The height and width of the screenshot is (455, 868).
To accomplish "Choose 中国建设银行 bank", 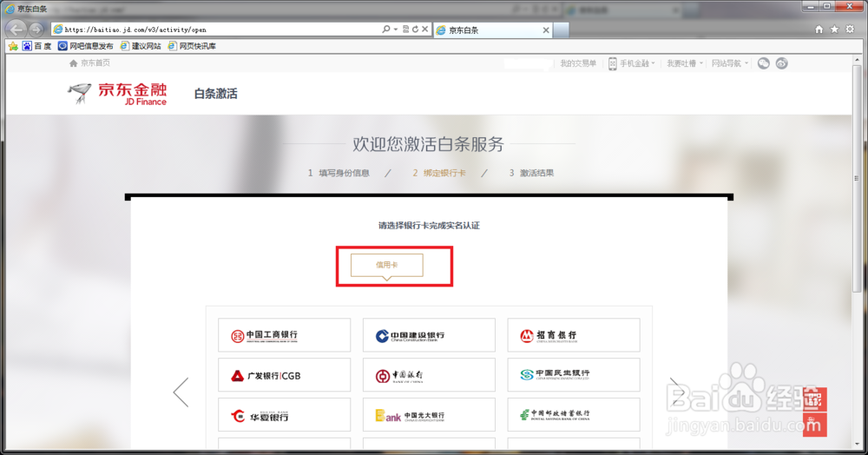I will pyautogui.click(x=429, y=335).
